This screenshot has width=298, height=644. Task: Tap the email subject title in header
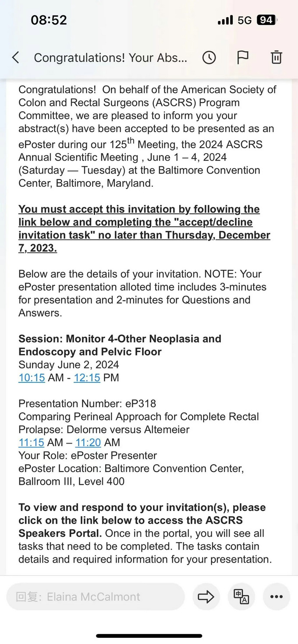[x=110, y=57]
